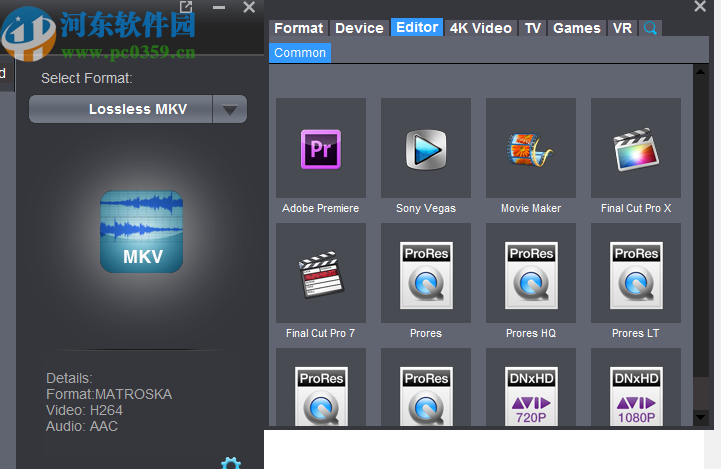Select the Prores preset icon
Viewport: 721px width, 469px height.
[x=426, y=273]
